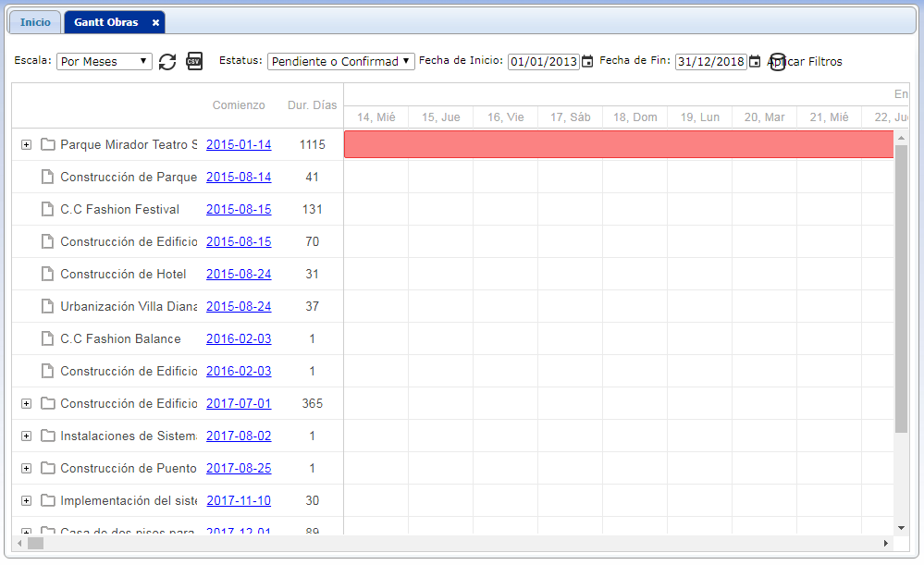
Task: Export the Gantt chart with the CSV icon
Action: 194,62
